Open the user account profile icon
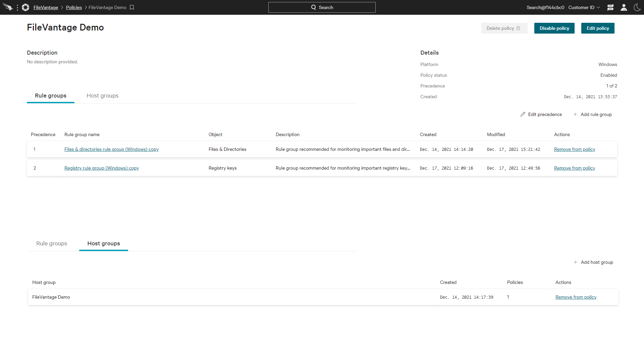644x362 pixels. [x=624, y=7]
